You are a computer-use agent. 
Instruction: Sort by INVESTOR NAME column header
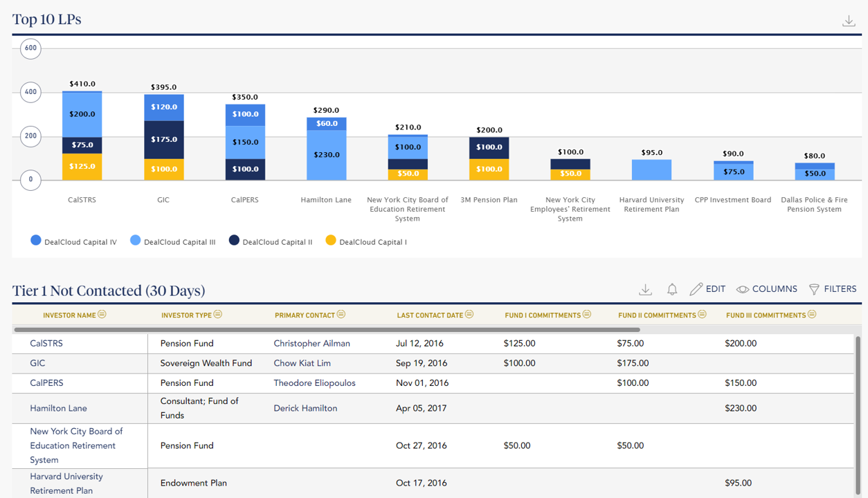click(x=69, y=315)
